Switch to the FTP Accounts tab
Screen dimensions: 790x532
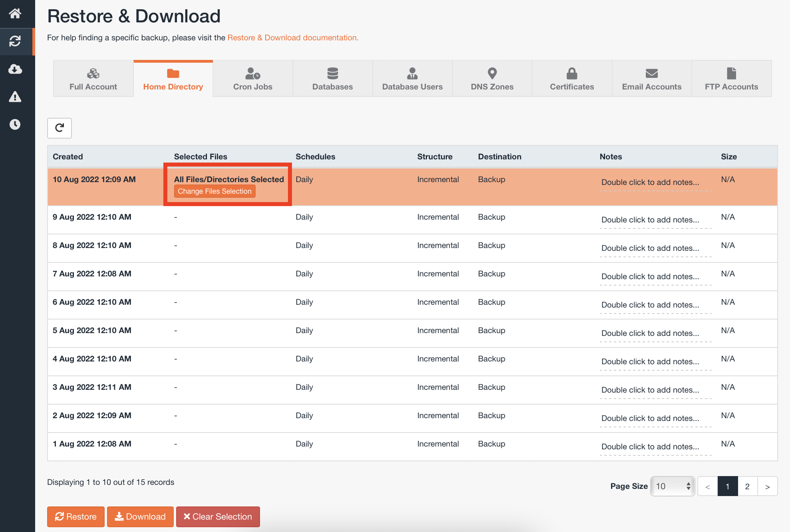[x=731, y=79]
